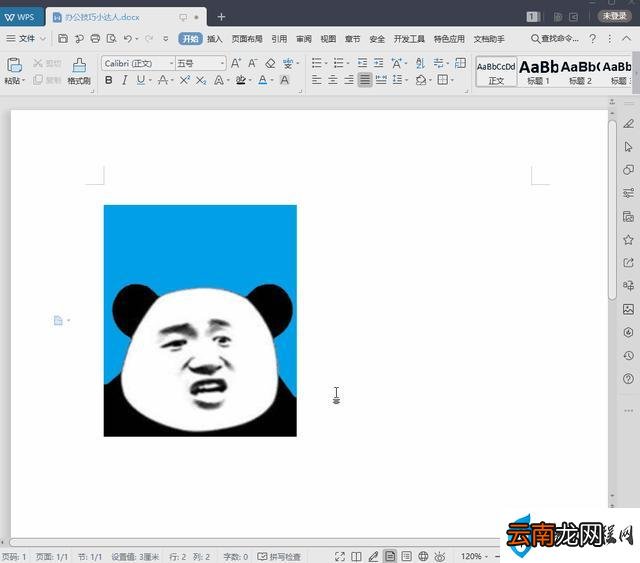Click the vertical scrollbar thumb

[x=612, y=210]
